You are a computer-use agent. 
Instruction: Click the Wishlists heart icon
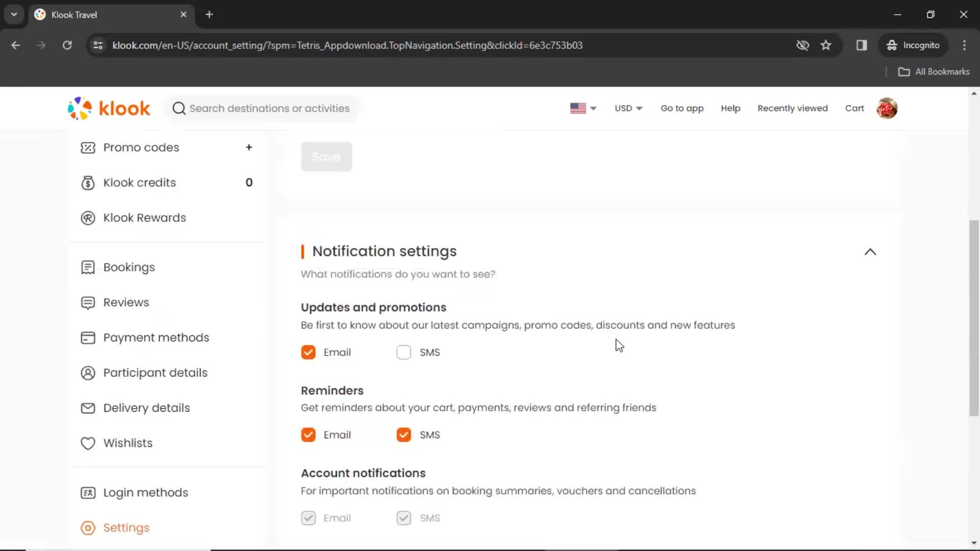coord(88,443)
